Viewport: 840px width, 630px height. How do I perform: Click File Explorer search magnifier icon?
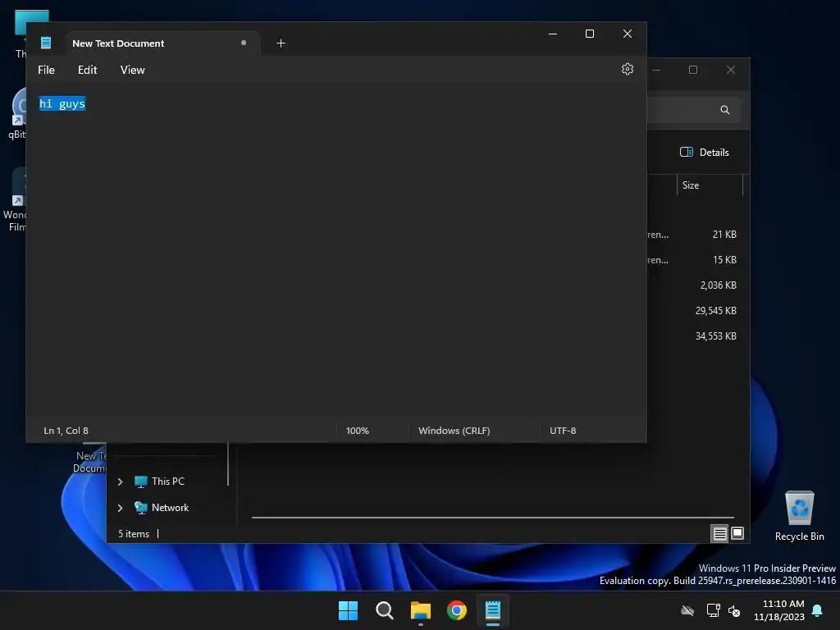click(x=725, y=110)
